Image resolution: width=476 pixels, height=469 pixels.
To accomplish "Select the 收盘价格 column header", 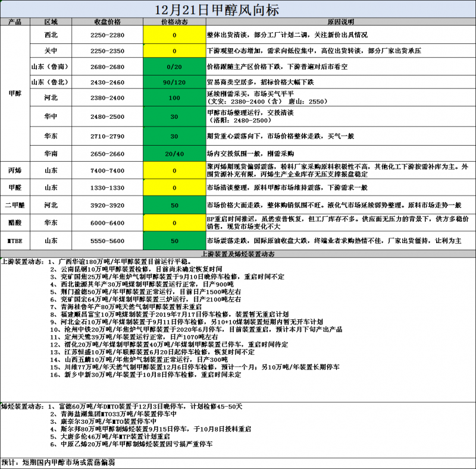I will tap(107, 22).
